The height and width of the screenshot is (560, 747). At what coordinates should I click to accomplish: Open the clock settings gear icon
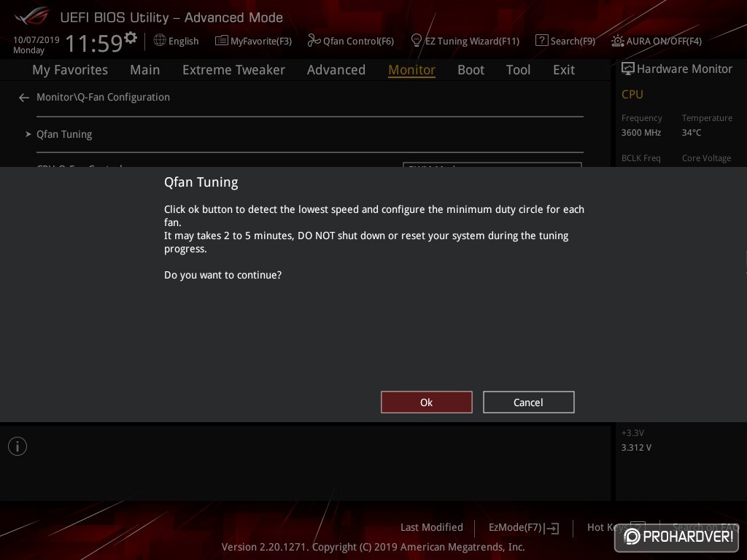tap(131, 37)
